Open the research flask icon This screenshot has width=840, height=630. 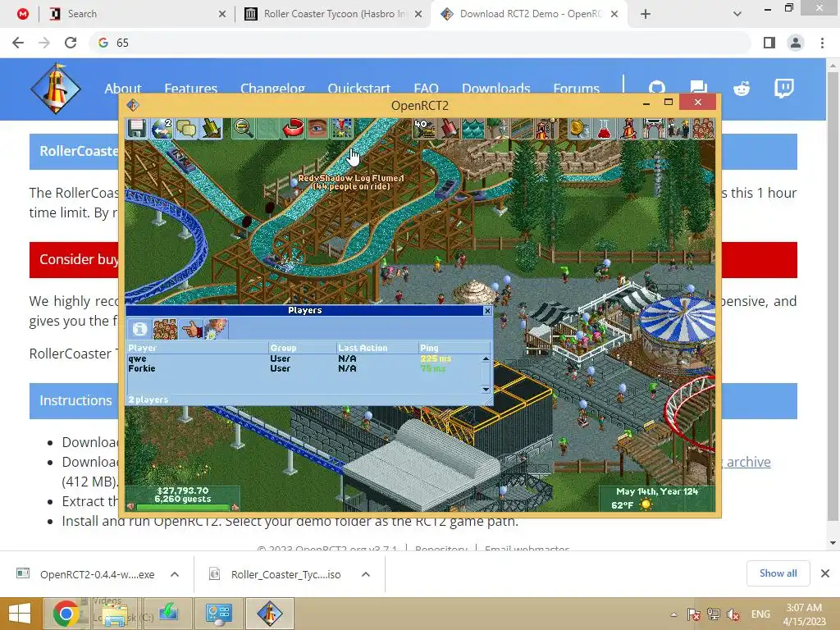(605, 129)
